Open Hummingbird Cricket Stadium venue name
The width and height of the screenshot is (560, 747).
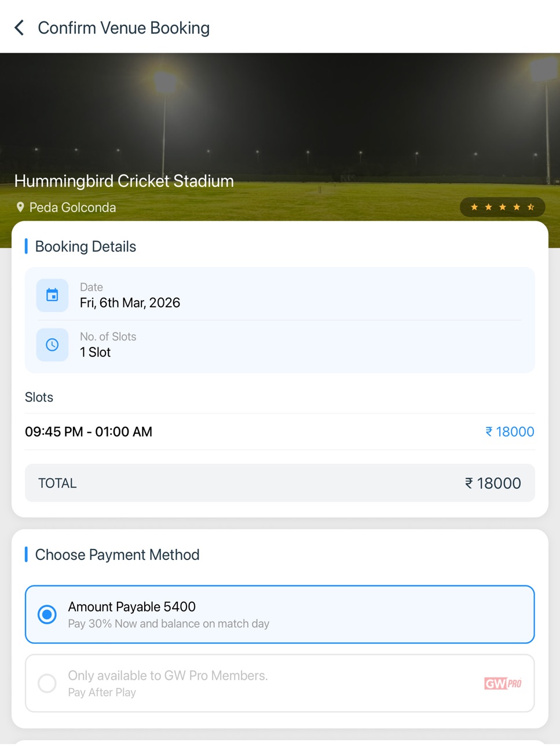pos(124,181)
